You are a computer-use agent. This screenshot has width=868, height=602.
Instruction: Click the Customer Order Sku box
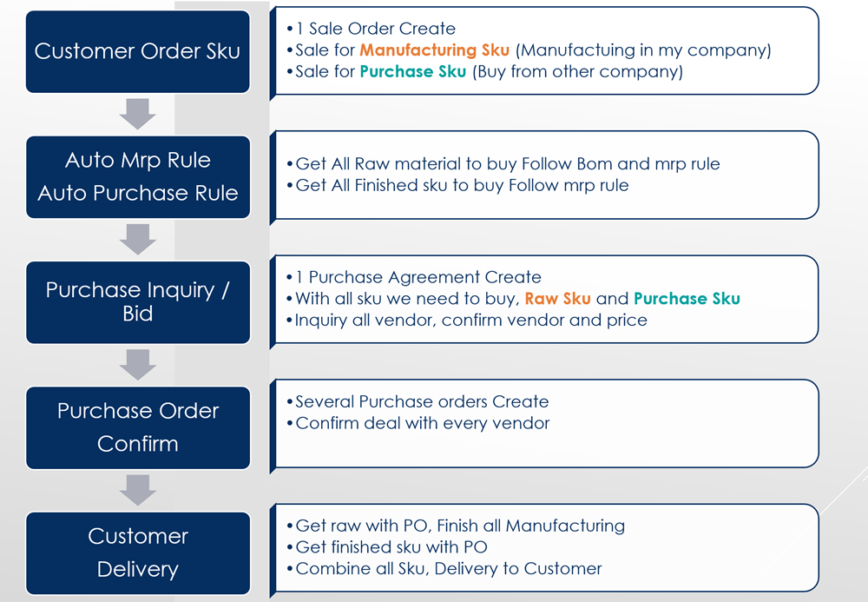coord(138,51)
